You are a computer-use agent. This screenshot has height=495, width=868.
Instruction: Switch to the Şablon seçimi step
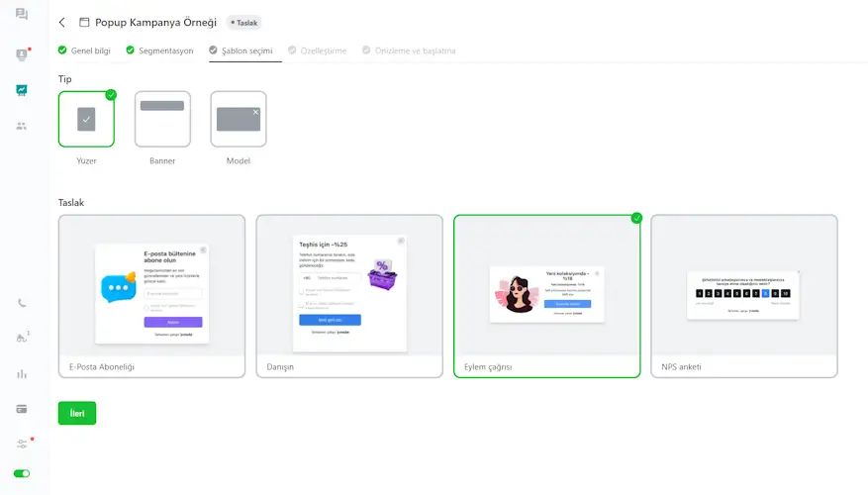pyautogui.click(x=241, y=50)
